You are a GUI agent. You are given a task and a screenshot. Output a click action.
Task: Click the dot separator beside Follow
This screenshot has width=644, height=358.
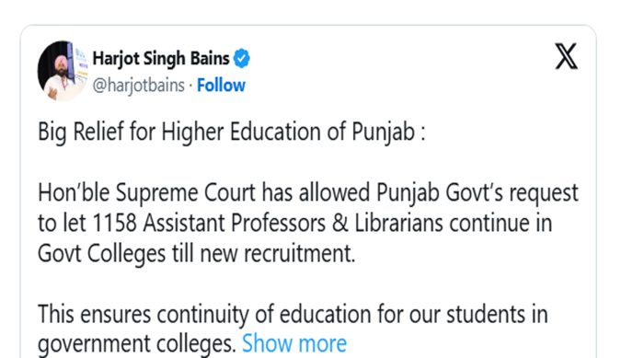(190, 86)
